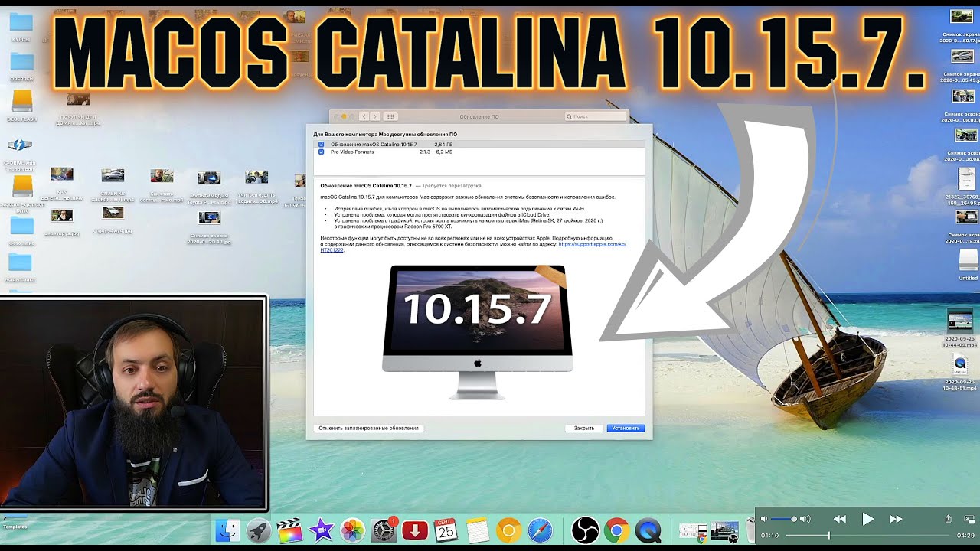The height and width of the screenshot is (551, 980).
Task: Adjust the player volume slider
Action: (785, 519)
